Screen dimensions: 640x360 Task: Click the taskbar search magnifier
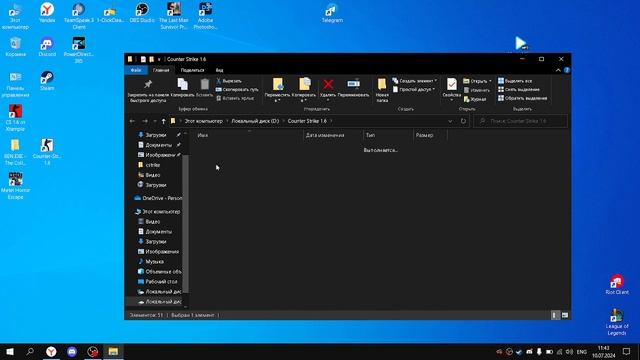pyautogui.click(x=30, y=351)
